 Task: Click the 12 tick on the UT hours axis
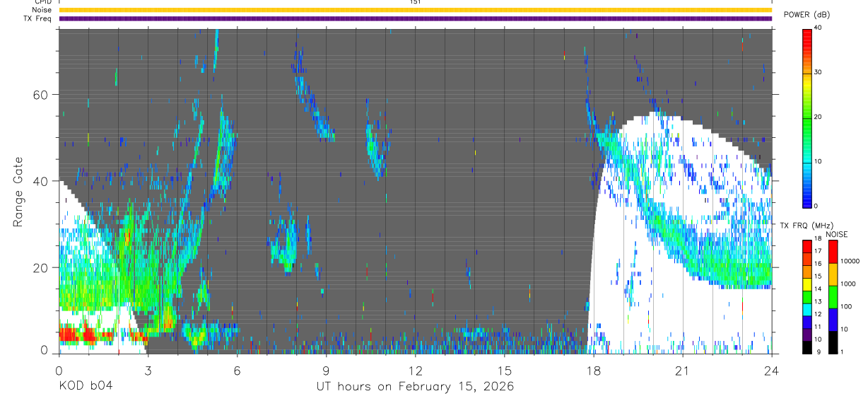(415, 370)
